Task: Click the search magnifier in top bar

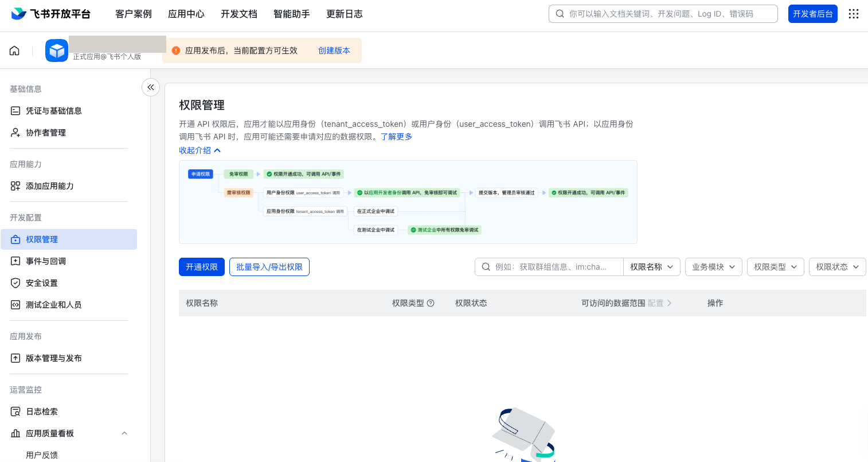Action: 560,14
